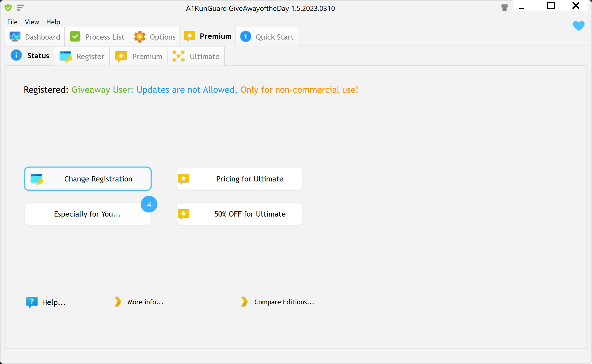
Task: Click Pricing for Ultimate button
Action: click(x=239, y=179)
